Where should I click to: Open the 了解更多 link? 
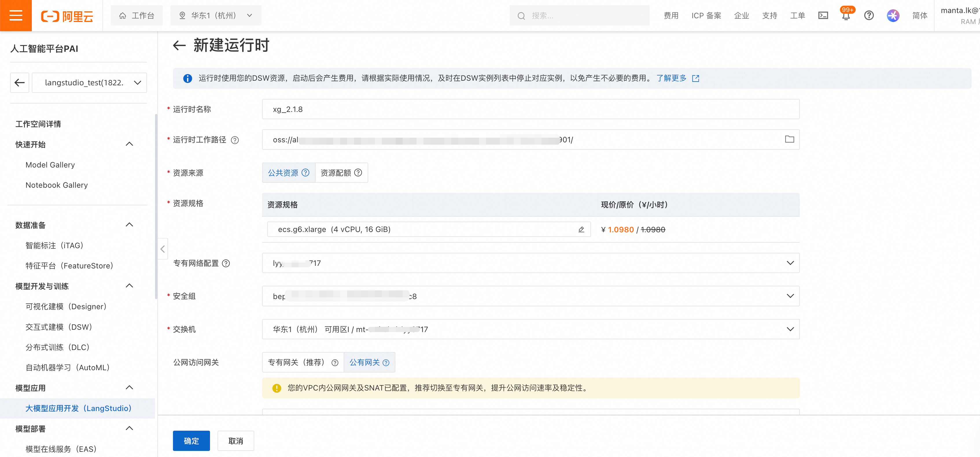tap(671, 78)
